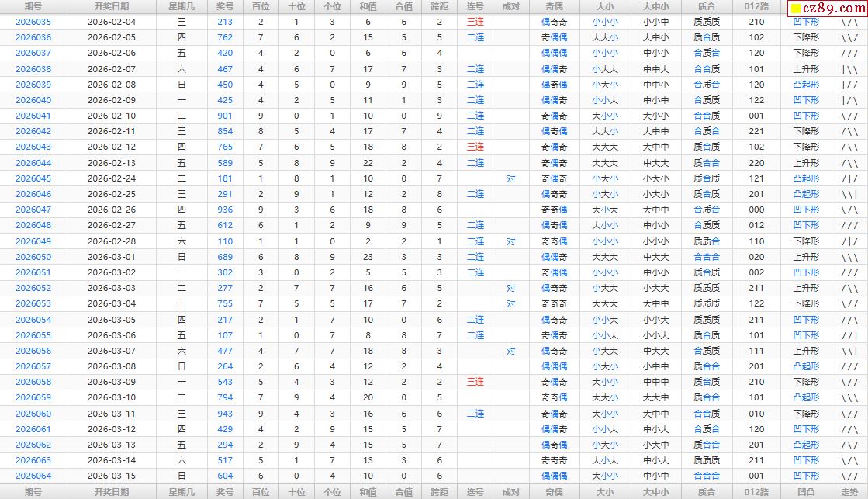
Task: Open period 2026064 link
Action: point(33,476)
